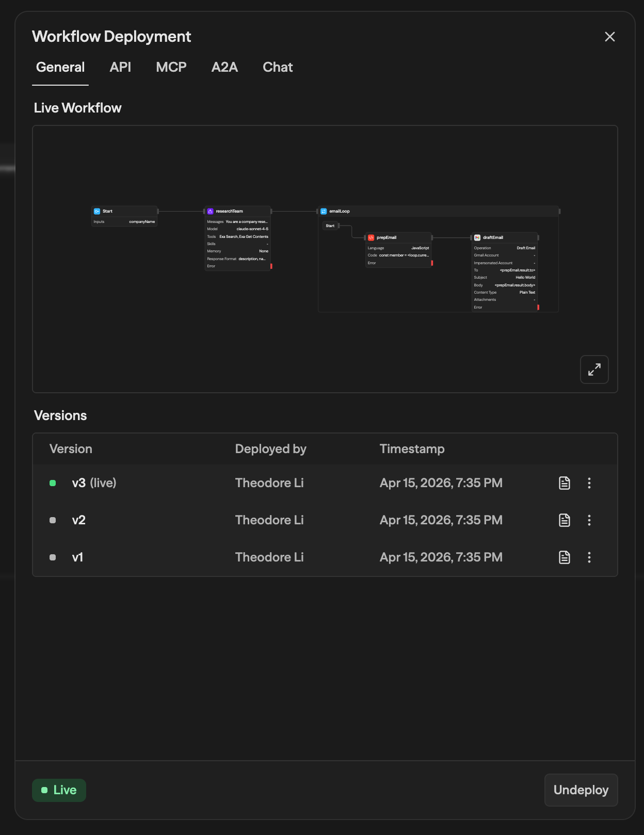Open the three-dot menu for v3 (live)
The width and height of the screenshot is (644, 835).
click(589, 483)
